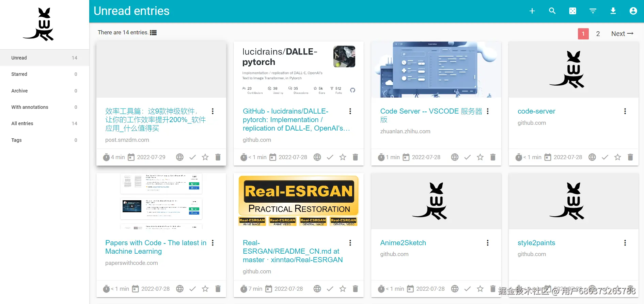Viewport: 644px width, 304px height.
Task: Click the Next page link
Action: tap(622, 34)
